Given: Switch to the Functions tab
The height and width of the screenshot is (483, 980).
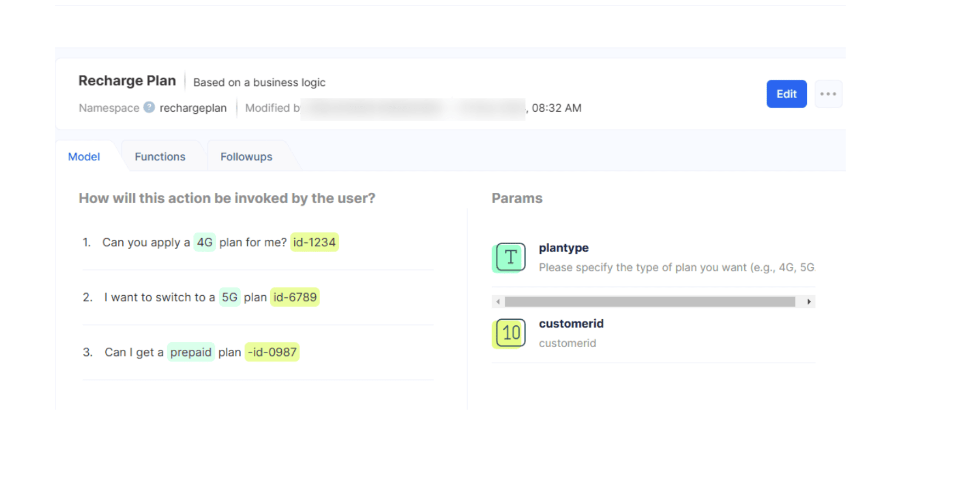Looking at the screenshot, I should [x=160, y=157].
